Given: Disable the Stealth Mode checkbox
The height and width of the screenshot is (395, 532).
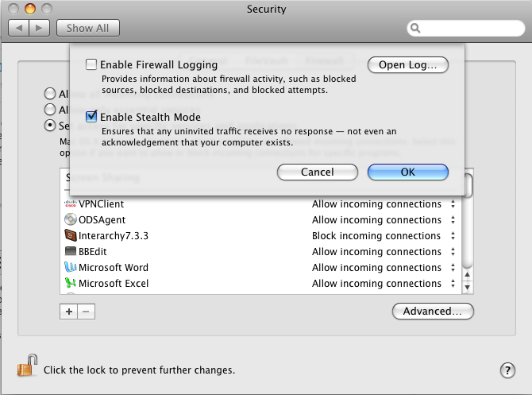Looking at the screenshot, I should (91, 117).
